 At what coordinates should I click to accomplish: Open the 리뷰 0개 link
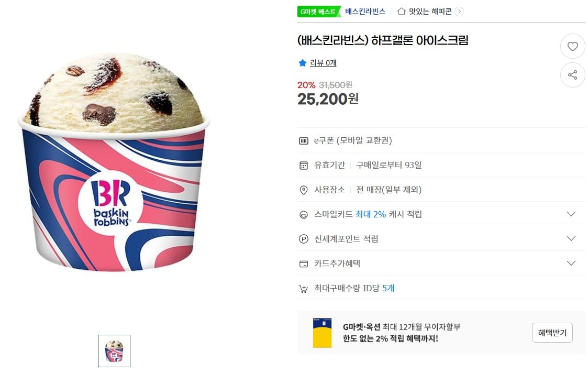click(x=323, y=63)
